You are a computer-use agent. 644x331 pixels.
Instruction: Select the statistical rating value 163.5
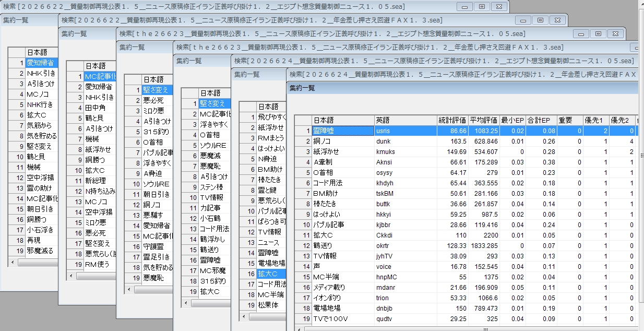(452, 141)
